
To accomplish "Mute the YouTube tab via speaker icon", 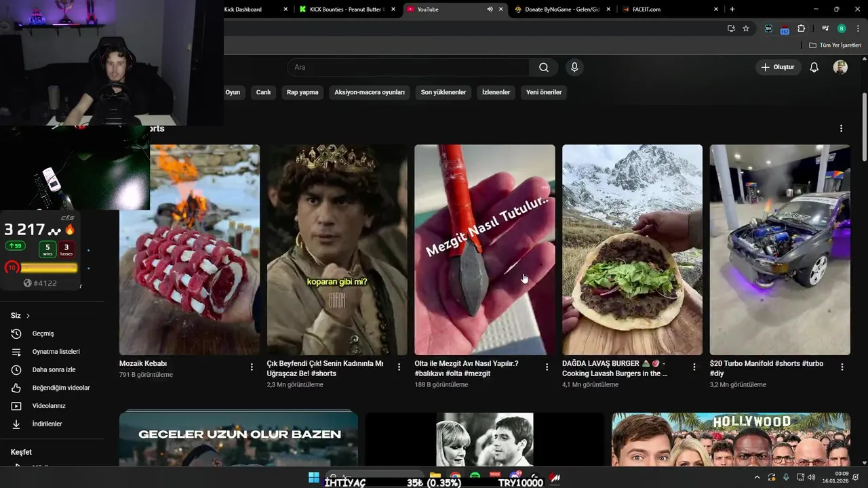I will [490, 9].
